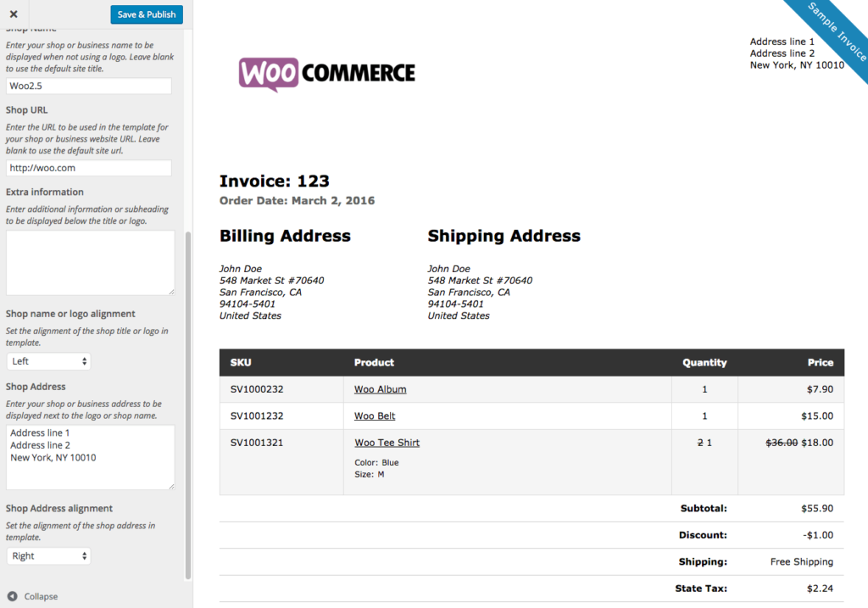This screenshot has width=868, height=608.
Task: Click inside the Extra information text box
Action: (x=90, y=261)
